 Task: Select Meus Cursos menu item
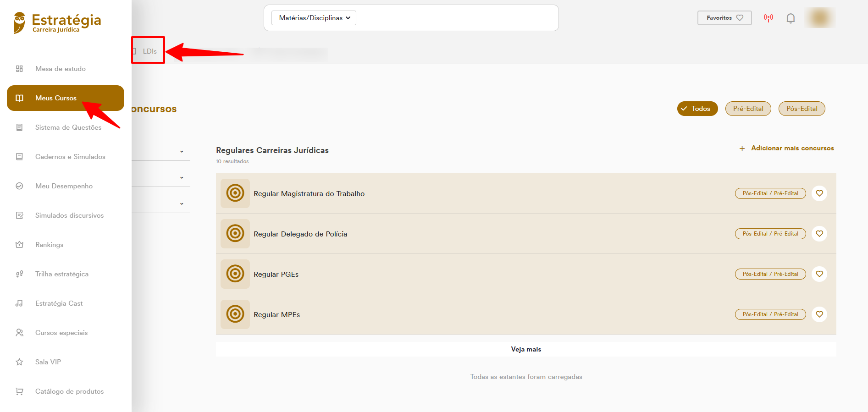pos(66,98)
